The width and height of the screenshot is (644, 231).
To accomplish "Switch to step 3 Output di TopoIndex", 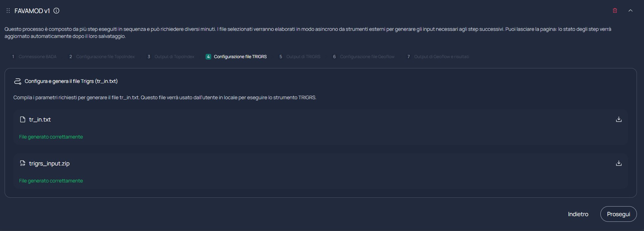I will pos(171,57).
